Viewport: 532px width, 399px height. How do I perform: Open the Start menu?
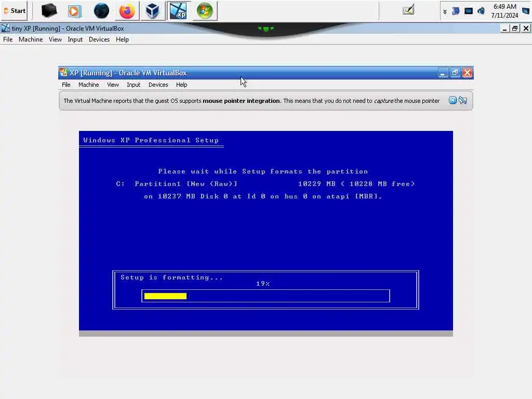[14, 11]
